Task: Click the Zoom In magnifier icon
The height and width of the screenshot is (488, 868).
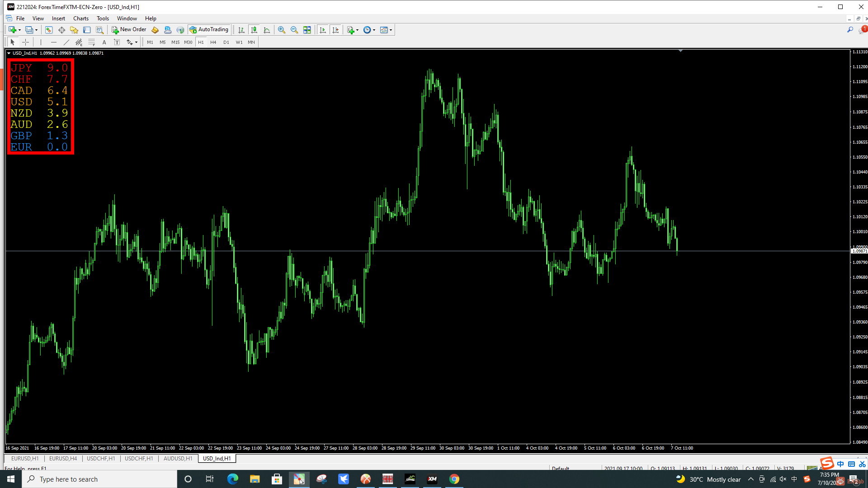Action: tap(281, 30)
